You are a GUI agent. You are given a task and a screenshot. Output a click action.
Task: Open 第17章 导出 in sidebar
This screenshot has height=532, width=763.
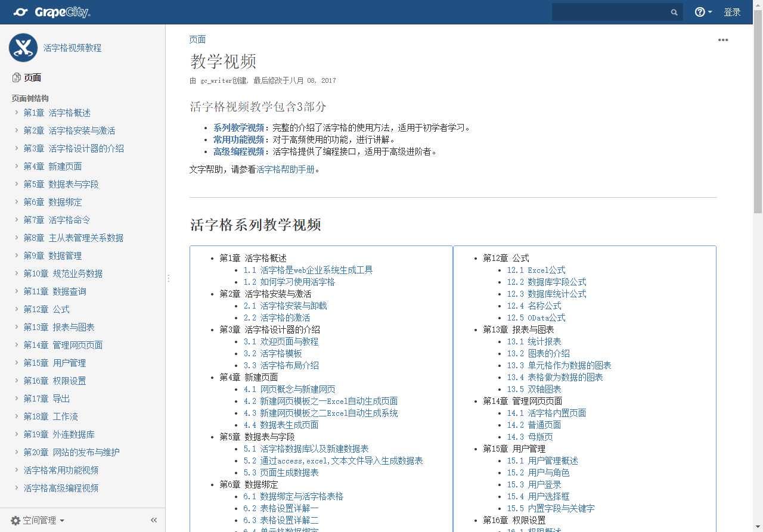tap(46, 399)
